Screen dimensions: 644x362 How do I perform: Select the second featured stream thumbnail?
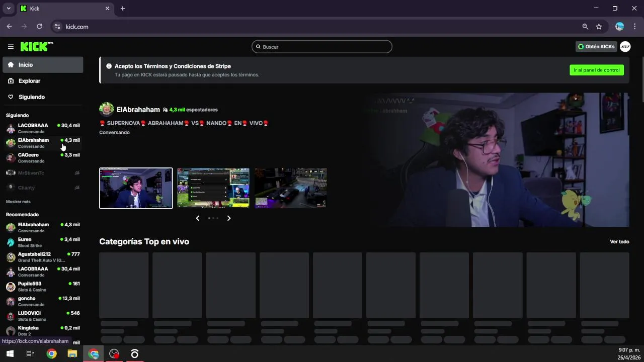[213, 188]
